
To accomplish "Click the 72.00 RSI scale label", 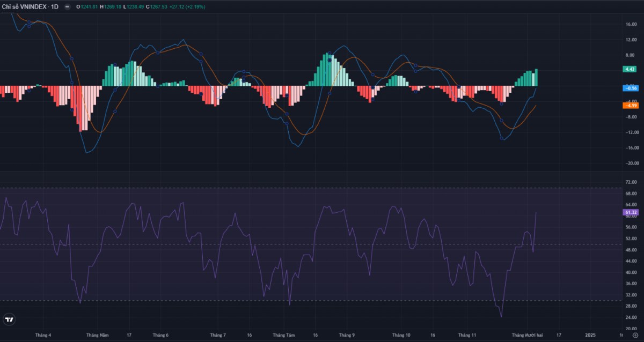I will (631, 182).
